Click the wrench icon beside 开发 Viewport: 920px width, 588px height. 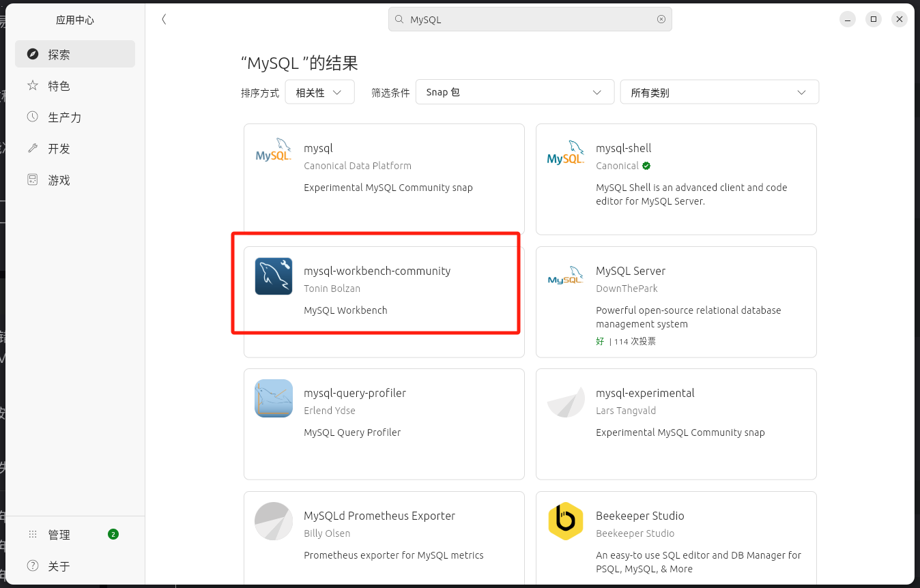33,148
